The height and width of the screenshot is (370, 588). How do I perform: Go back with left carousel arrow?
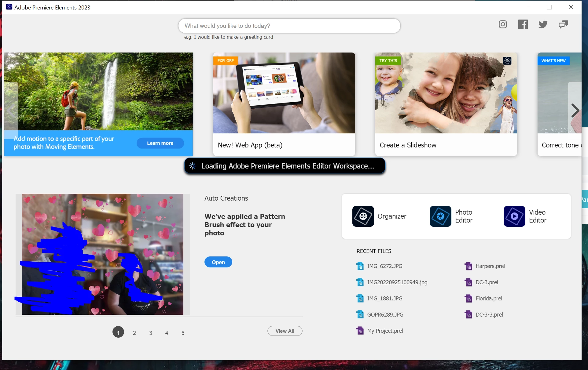(x=11, y=111)
